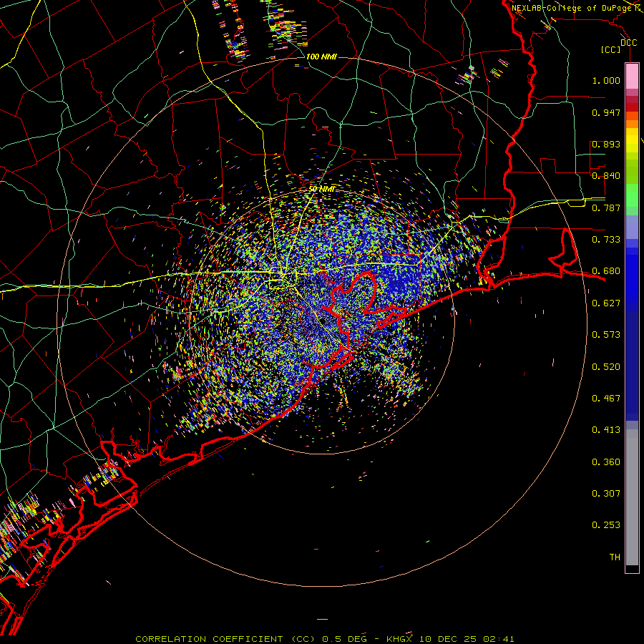Screen dimensions: 644x644
Task: Select the 1.000 legend value
Action: (606, 80)
